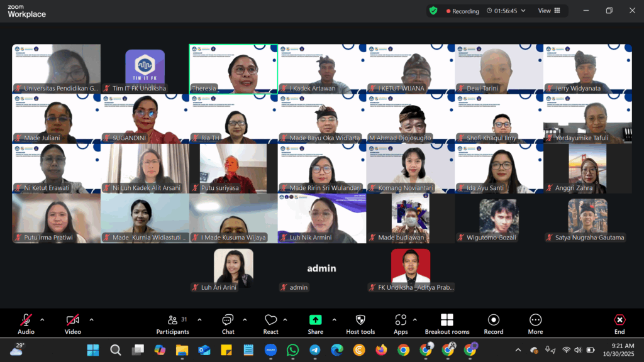Image resolution: width=644 pixels, height=362 pixels.
Task: Turn on camera with Video button
Action: [73, 324]
